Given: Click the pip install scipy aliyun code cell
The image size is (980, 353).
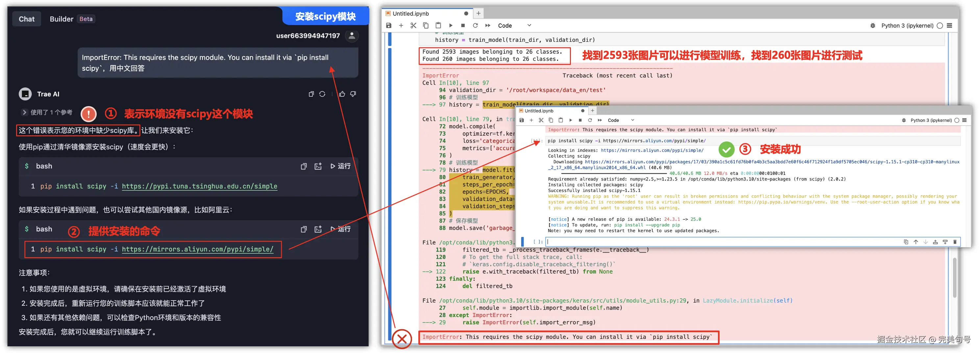Looking at the screenshot, I should click(x=752, y=141).
